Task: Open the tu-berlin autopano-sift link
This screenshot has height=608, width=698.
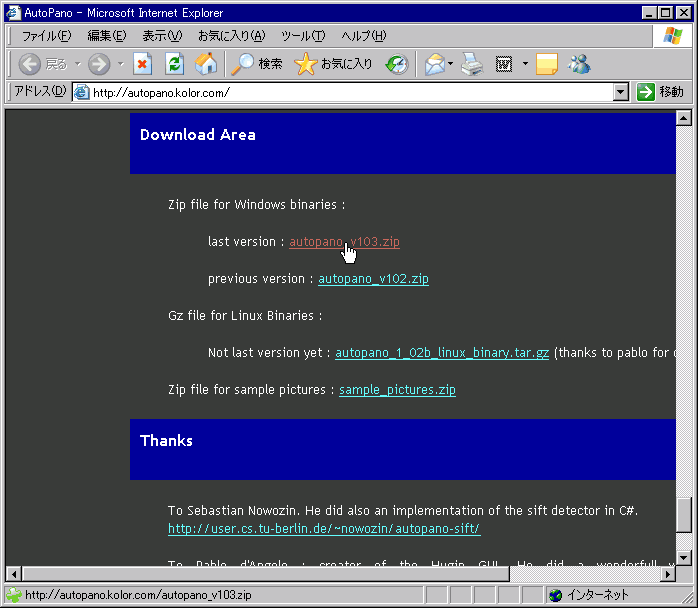Action: point(324,529)
